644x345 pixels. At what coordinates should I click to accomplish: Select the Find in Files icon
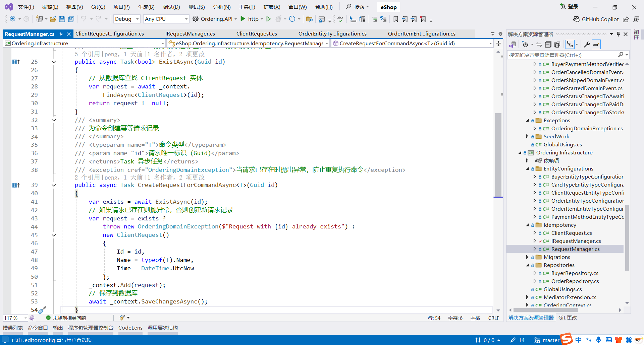pyautogui.click(x=309, y=19)
